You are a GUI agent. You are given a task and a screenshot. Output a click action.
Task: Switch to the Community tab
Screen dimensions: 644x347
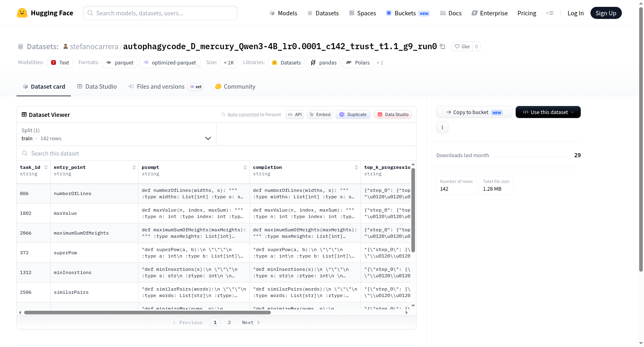tap(235, 86)
